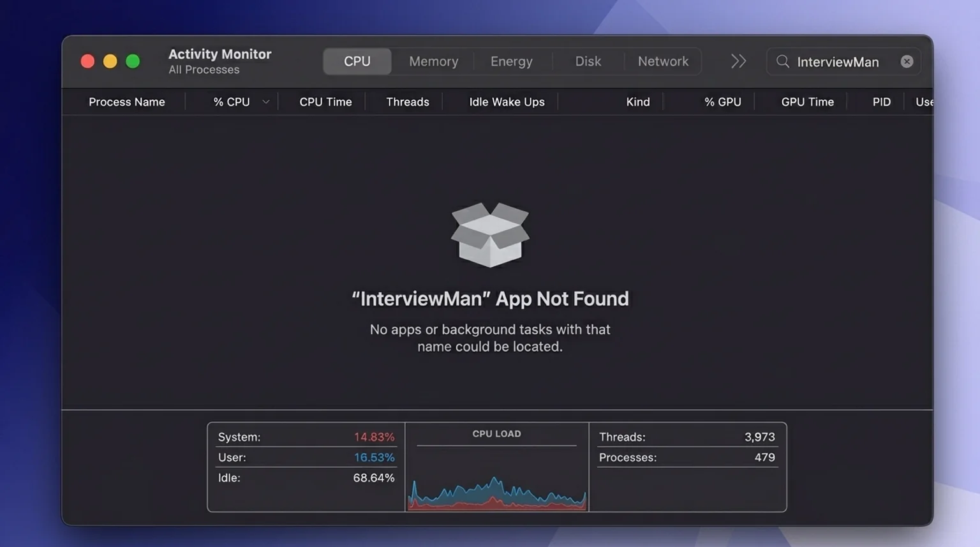The image size is (980, 547).
Task: Select the Energy tab
Action: pyautogui.click(x=512, y=61)
